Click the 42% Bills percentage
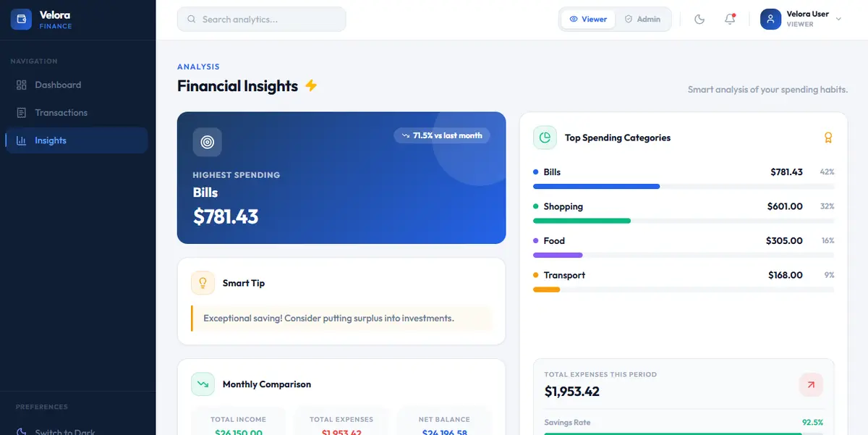The width and height of the screenshot is (868, 435). [827, 172]
